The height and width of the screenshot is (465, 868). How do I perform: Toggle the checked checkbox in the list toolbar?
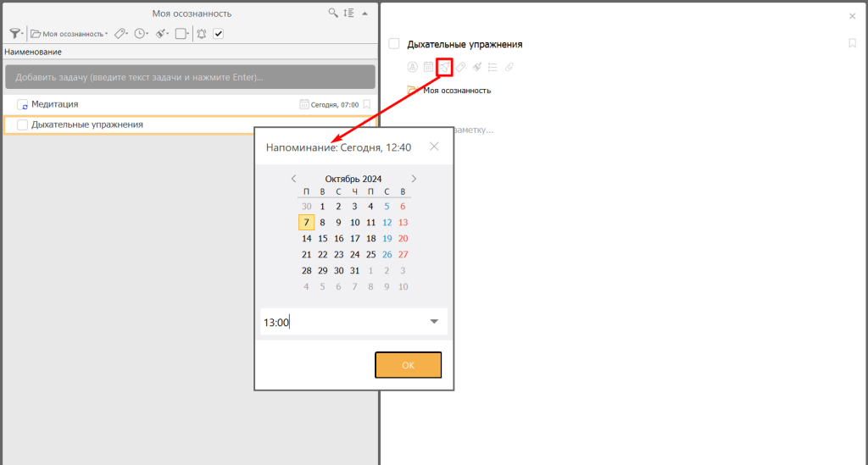pyautogui.click(x=218, y=34)
